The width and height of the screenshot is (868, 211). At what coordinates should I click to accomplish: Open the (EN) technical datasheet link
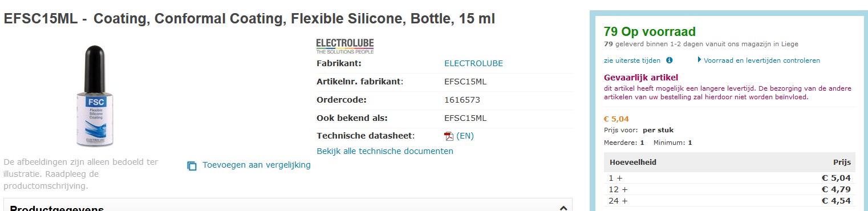(x=465, y=136)
